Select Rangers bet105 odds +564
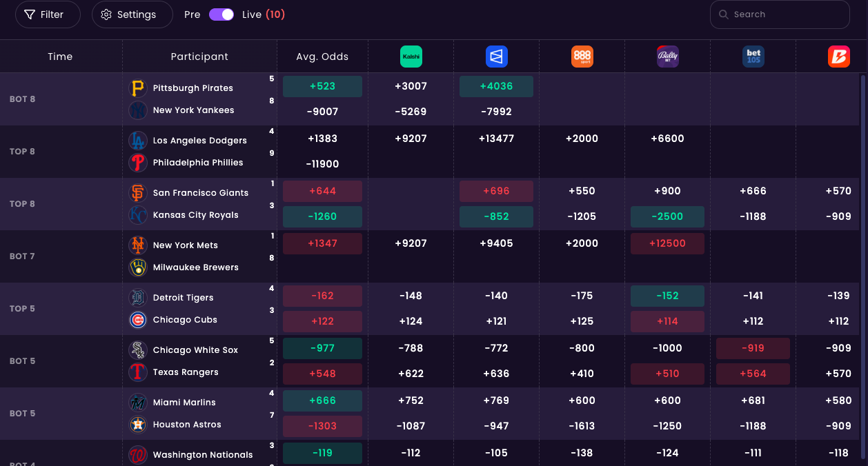Viewport: 868px width, 466px height. coord(753,374)
